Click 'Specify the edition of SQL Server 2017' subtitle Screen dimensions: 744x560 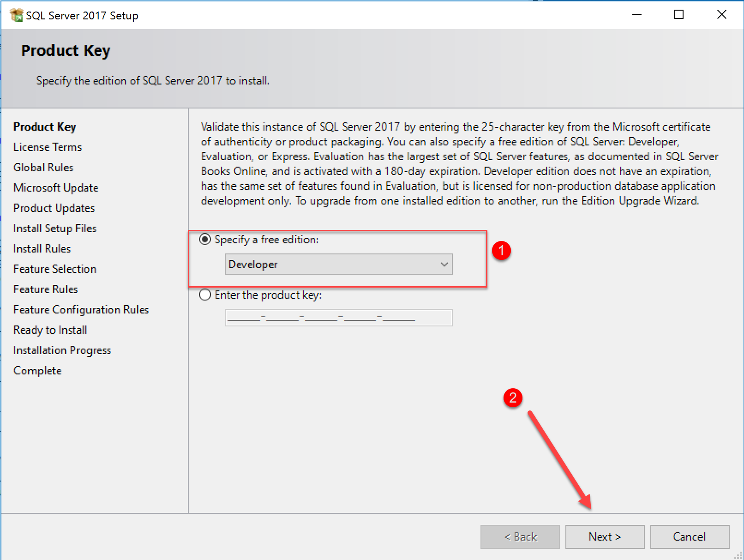(x=153, y=81)
